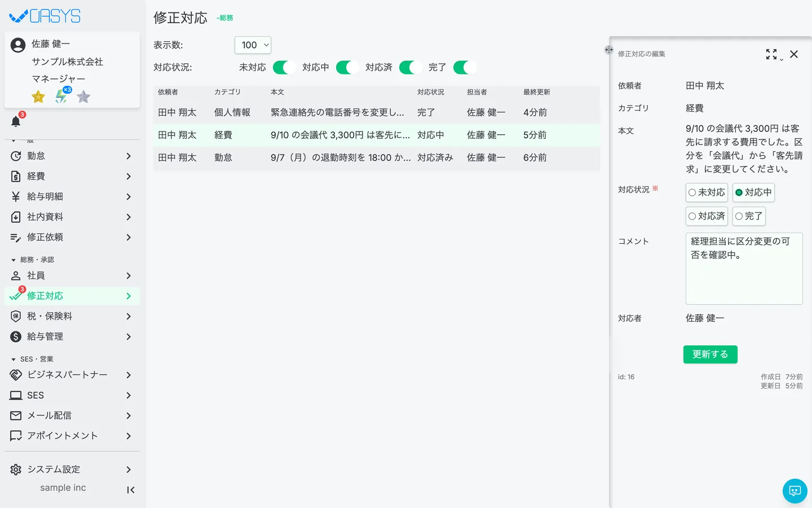The height and width of the screenshot is (508, 812).
Task: Open the ビジネスパートナー menu item
Action: [x=72, y=375]
